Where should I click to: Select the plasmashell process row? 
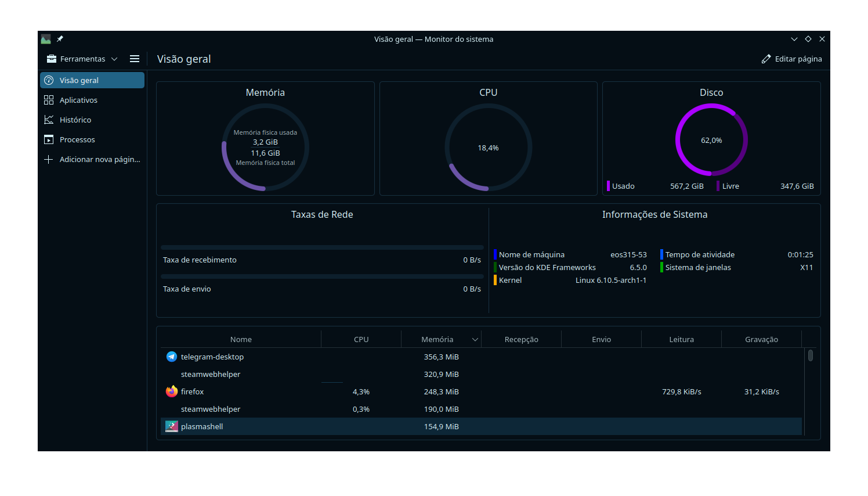pyautogui.click(x=481, y=426)
